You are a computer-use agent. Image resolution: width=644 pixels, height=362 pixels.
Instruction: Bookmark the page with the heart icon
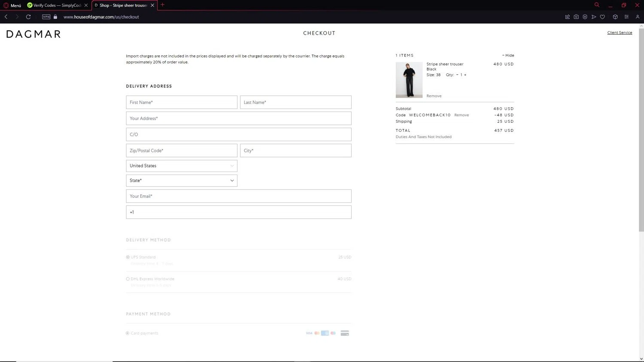coord(602,17)
